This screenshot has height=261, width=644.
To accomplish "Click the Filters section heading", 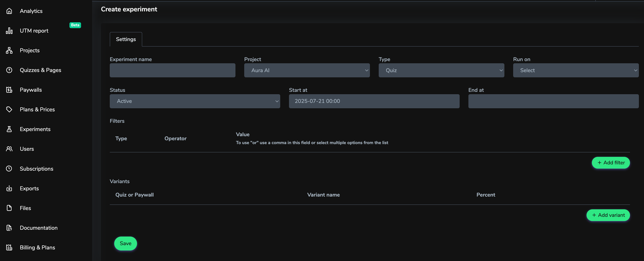I will [117, 121].
